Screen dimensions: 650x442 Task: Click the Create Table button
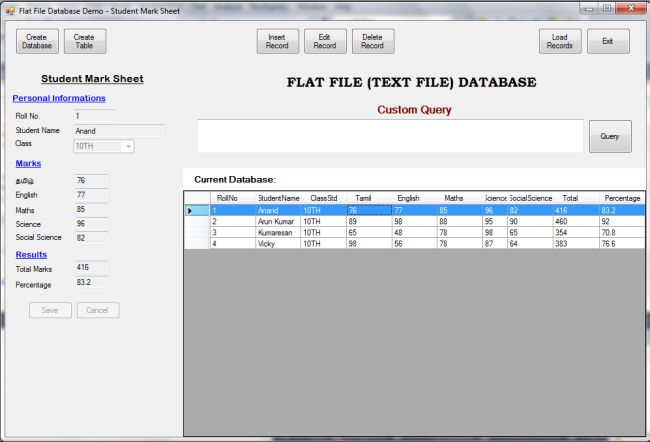(85, 41)
